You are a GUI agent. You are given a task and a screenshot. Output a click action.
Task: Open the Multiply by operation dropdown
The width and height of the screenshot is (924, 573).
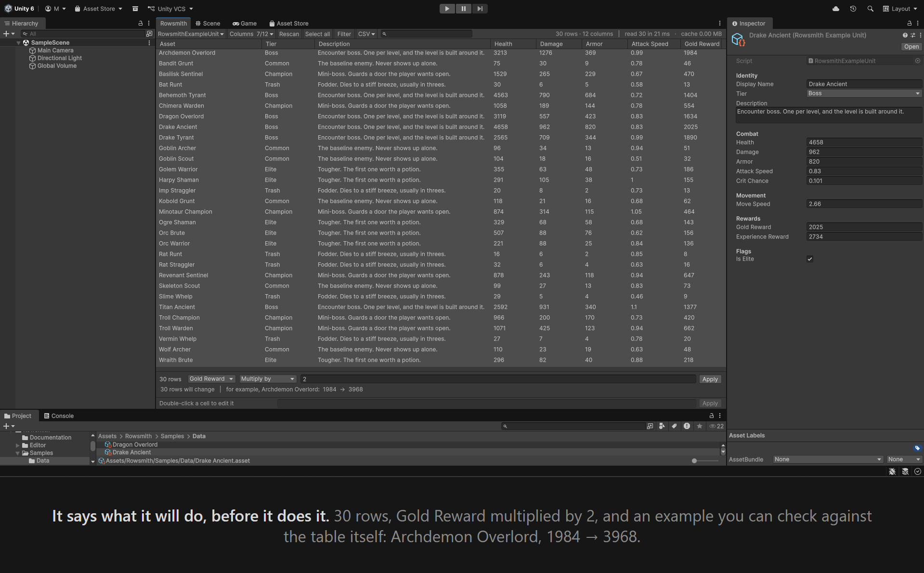268,379
